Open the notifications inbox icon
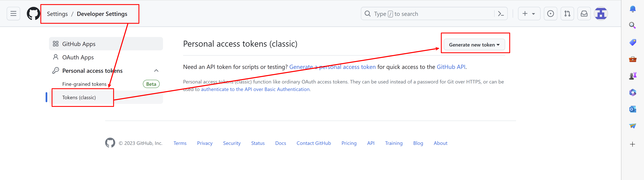This screenshot has height=180, width=644. pos(584,14)
